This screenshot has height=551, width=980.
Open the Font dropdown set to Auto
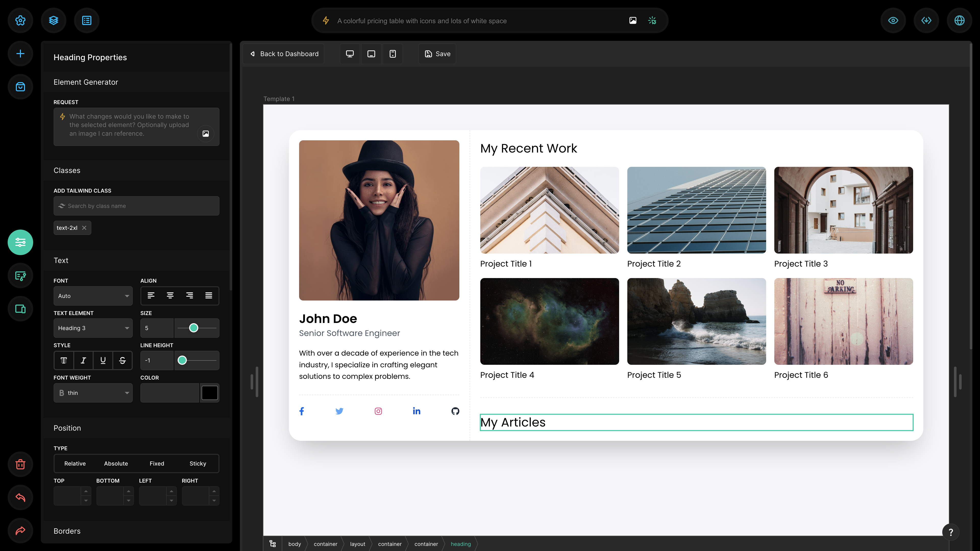[x=93, y=296]
